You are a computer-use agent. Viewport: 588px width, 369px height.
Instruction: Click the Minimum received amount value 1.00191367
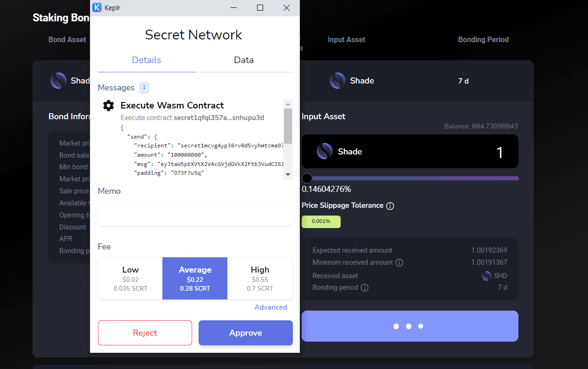pyautogui.click(x=489, y=262)
